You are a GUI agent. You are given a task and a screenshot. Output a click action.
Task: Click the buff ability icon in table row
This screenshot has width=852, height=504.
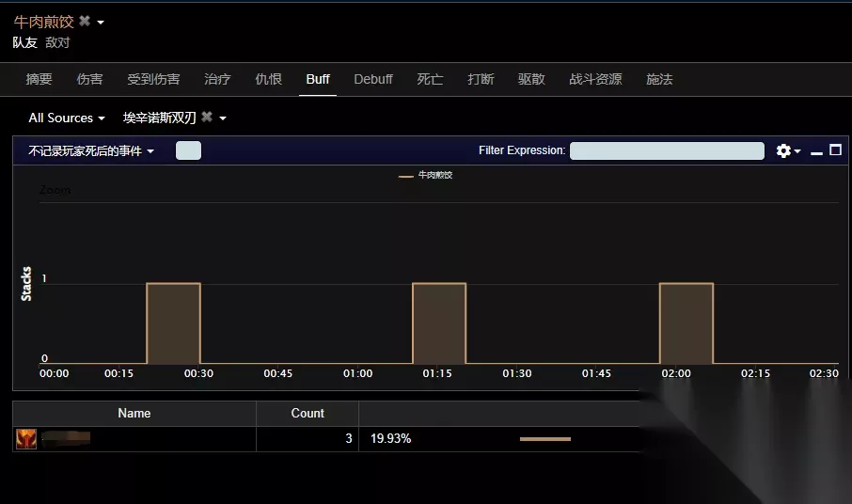26,439
